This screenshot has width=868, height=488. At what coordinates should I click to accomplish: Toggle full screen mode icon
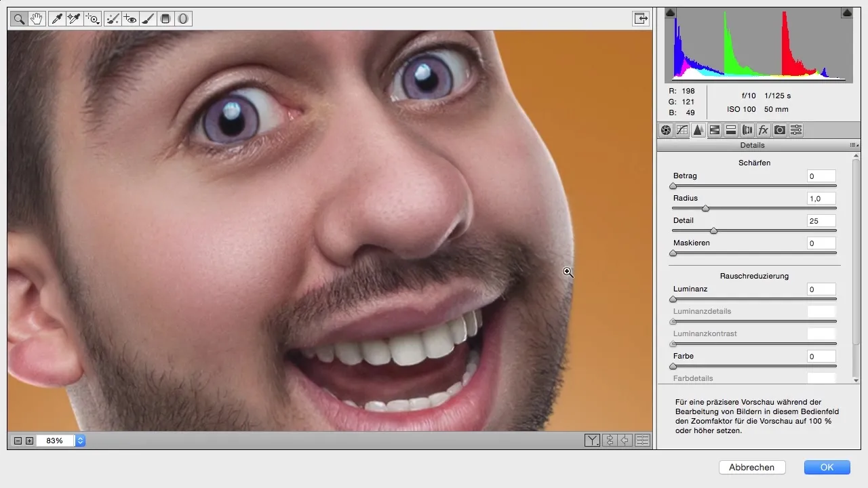coord(641,19)
